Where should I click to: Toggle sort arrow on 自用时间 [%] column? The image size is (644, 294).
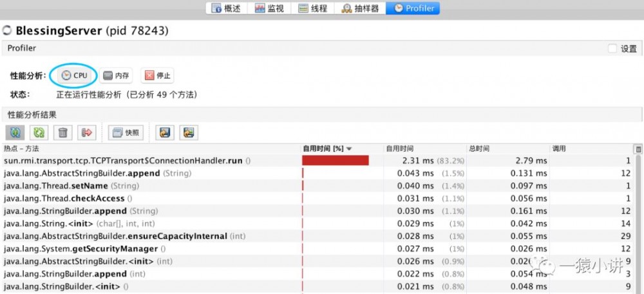pos(349,149)
